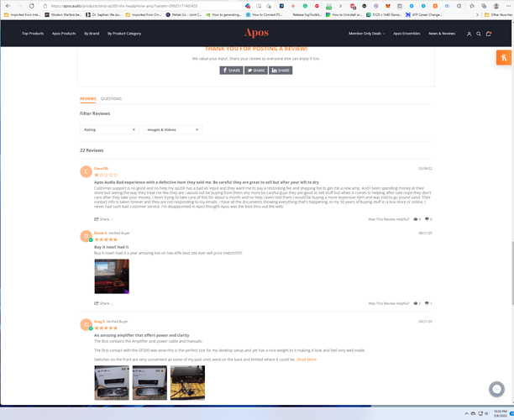Click the Greg S. reviewer name

point(100,322)
